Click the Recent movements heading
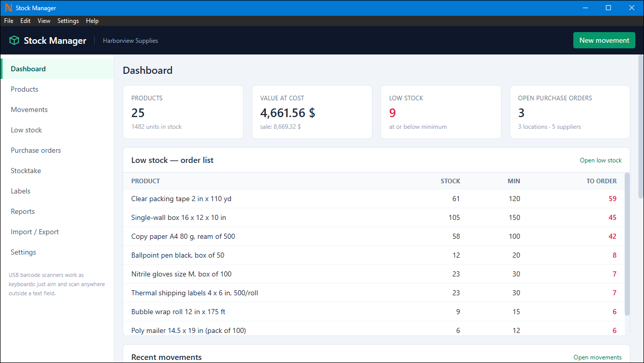This screenshot has width=644, height=363. [x=166, y=357]
